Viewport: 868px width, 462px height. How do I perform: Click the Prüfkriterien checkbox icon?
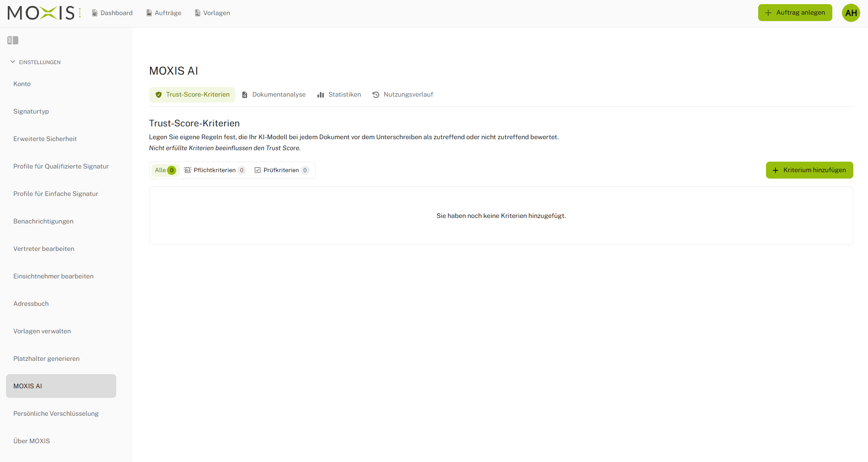point(258,170)
